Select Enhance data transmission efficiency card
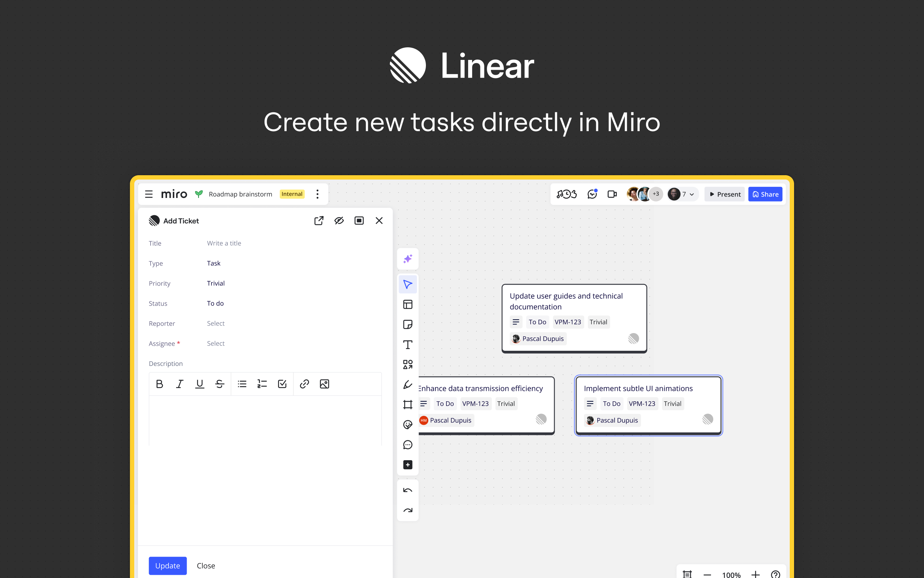Viewport: 924px width, 578px height. click(486, 405)
